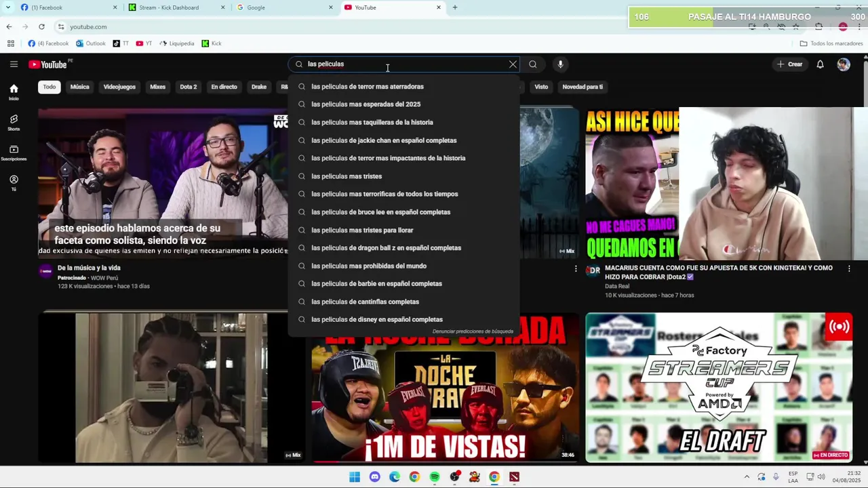
Task: Open the notifications bell
Action: (820, 64)
